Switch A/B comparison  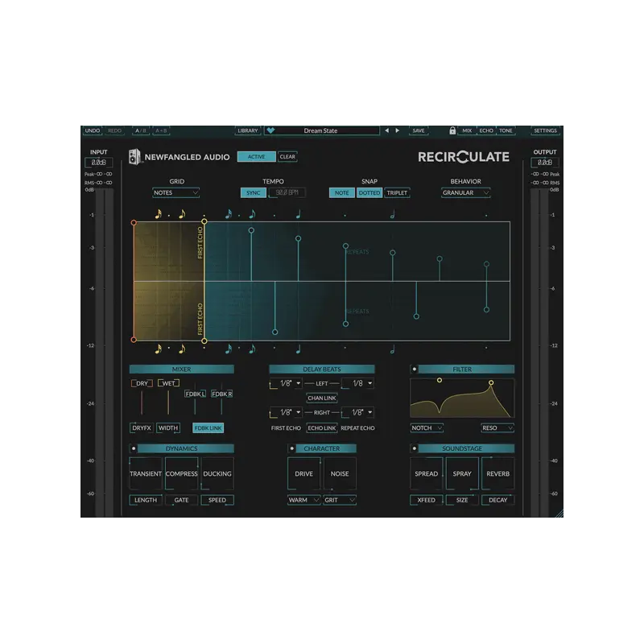click(140, 130)
